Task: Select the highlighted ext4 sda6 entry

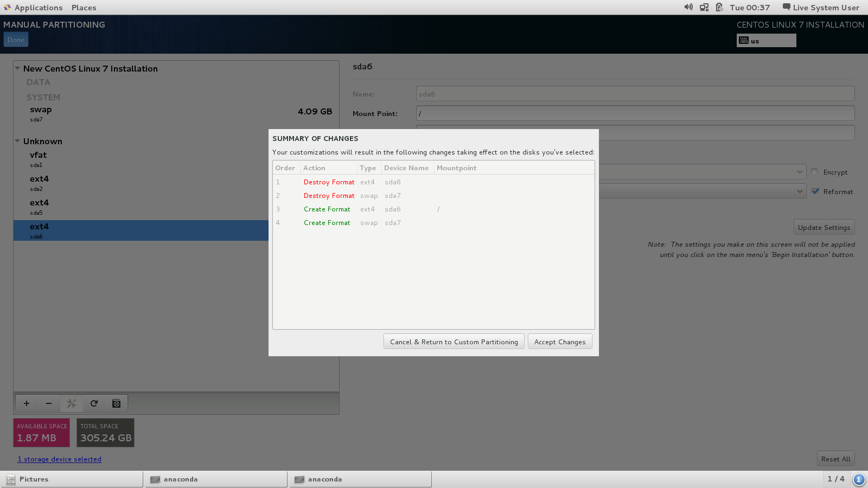Action: pyautogui.click(x=141, y=230)
